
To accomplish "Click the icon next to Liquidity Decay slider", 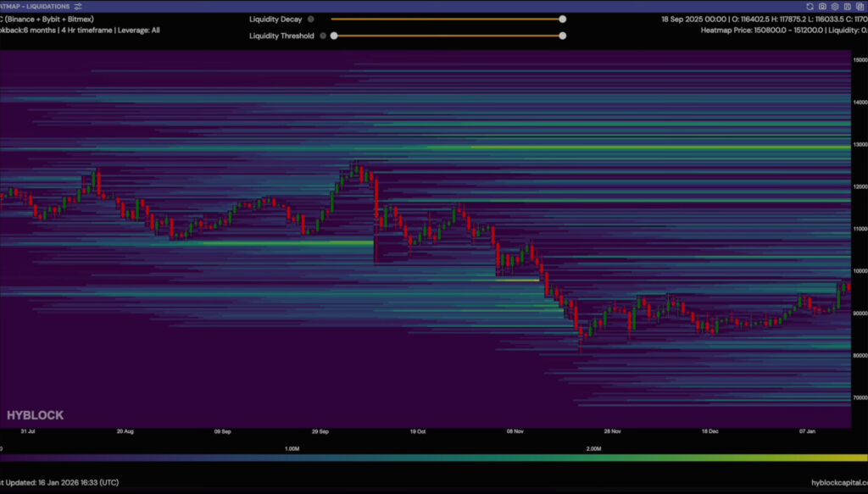I will pos(311,19).
